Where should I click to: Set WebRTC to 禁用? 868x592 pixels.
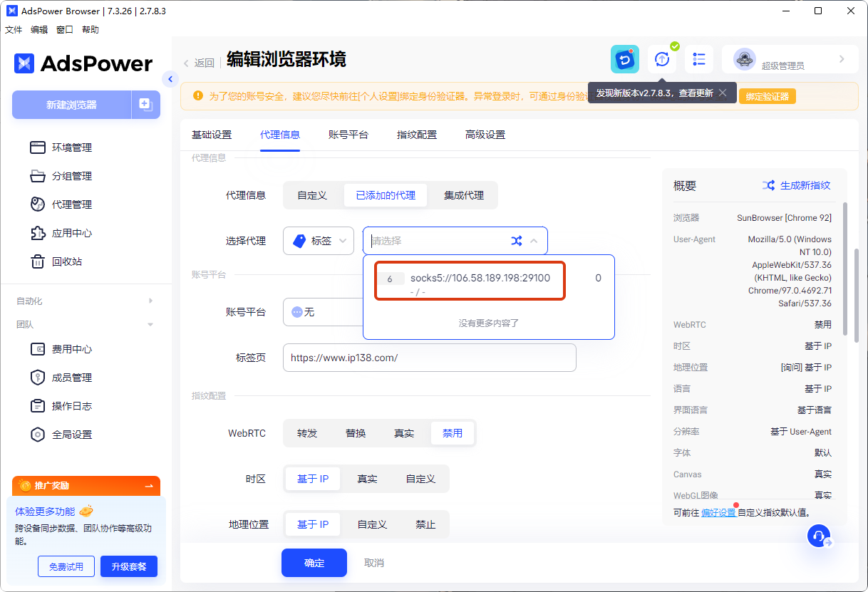[453, 433]
